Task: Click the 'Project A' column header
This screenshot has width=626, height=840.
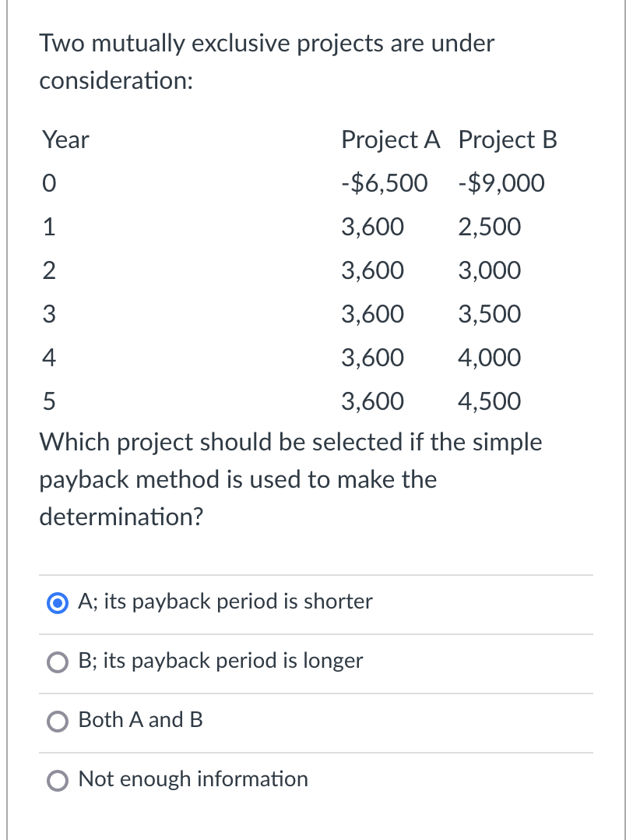Action: coord(392,140)
